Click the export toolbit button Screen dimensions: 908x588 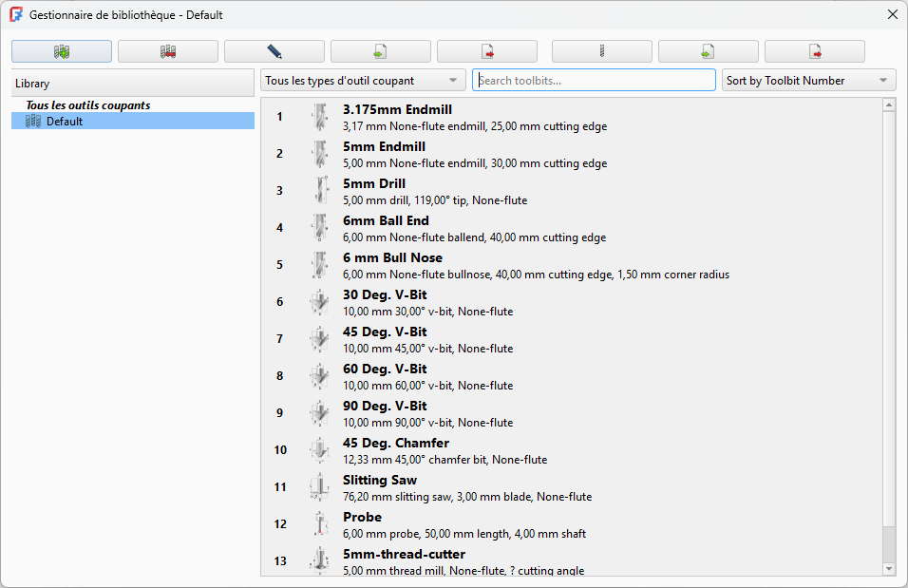coord(815,51)
